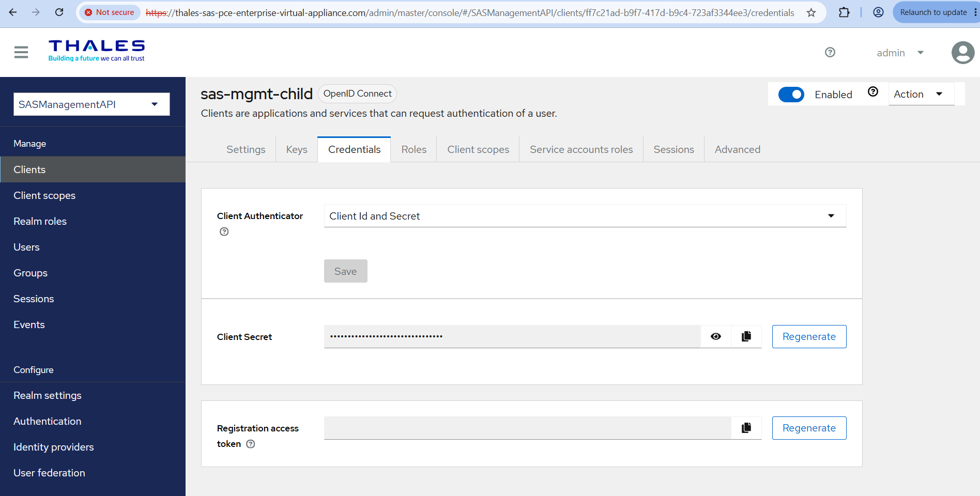Open the admin user dropdown menu
Image resolution: width=980 pixels, height=496 pixels.
pyautogui.click(x=900, y=53)
